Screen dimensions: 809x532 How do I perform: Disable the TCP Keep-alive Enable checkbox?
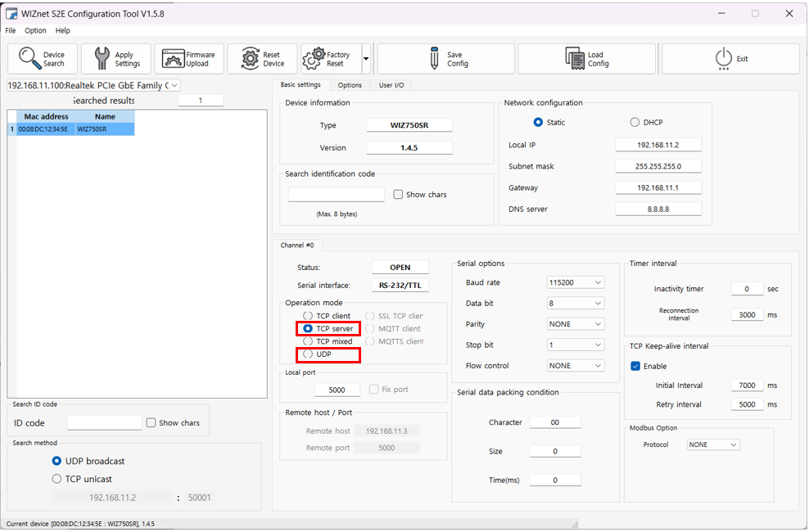[635, 366]
